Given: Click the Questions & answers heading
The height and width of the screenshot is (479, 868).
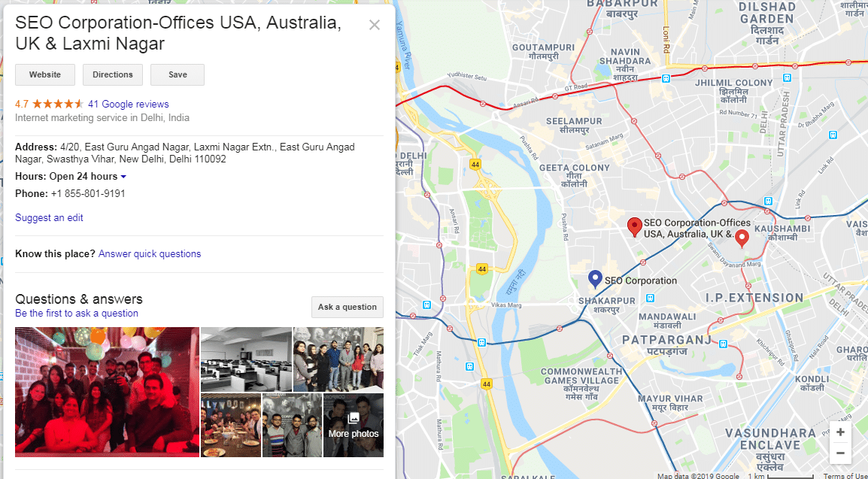Looking at the screenshot, I should click(x=79, y=299).
